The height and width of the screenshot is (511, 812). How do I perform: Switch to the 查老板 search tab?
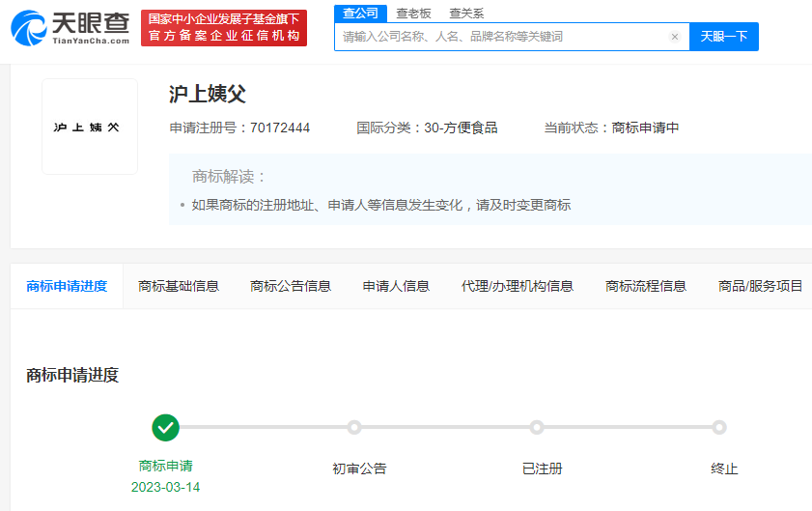tap(413, 14)
